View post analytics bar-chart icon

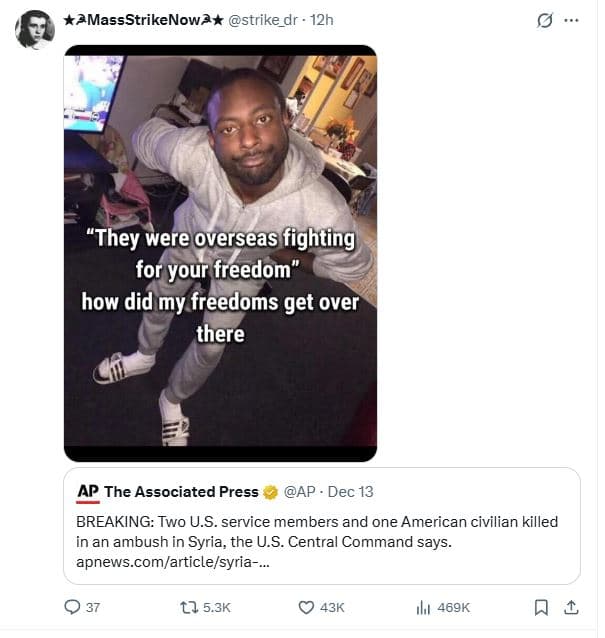[x=423, y=607]
